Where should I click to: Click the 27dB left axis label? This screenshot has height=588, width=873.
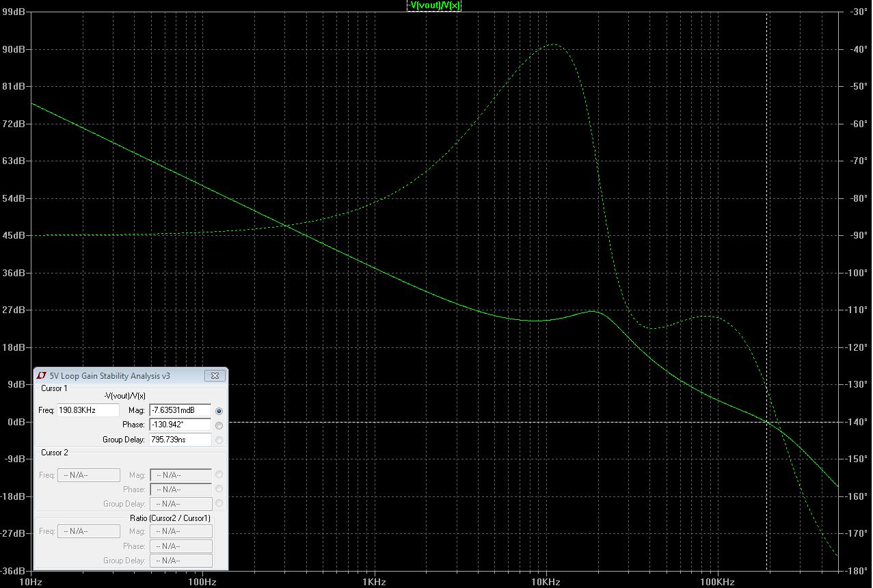click(x=14, y=310)
